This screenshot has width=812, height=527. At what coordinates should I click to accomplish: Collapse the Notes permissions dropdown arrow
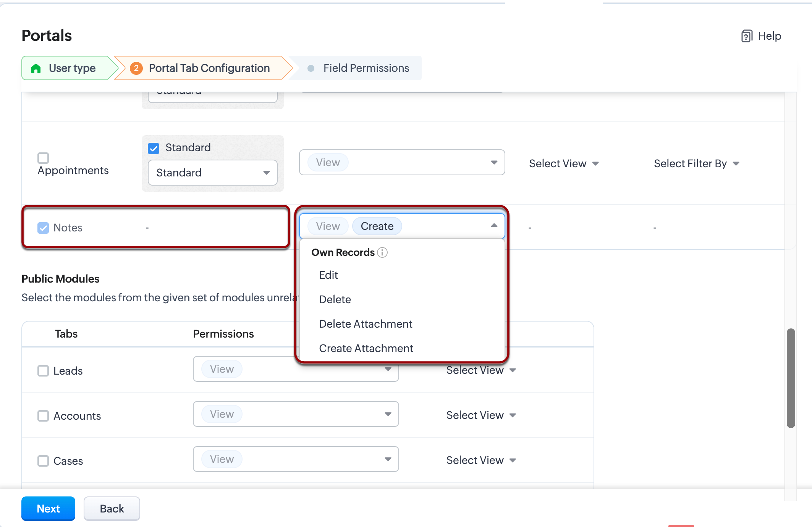494,226
